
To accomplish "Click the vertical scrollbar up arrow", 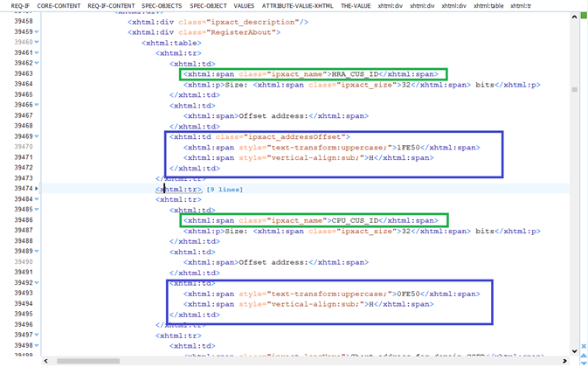I will (x=574, y=17).
